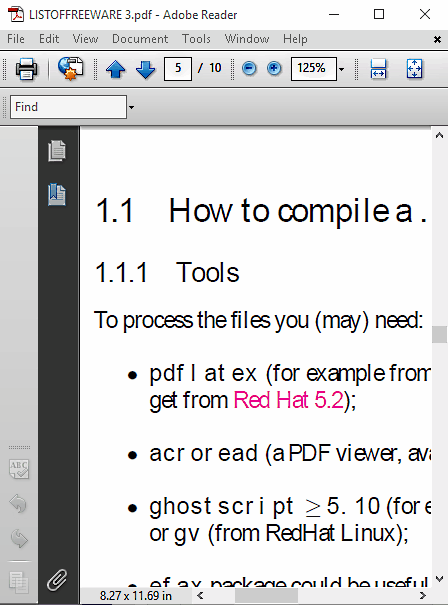Open the web conference globe icon

click(x=71, y=69)
